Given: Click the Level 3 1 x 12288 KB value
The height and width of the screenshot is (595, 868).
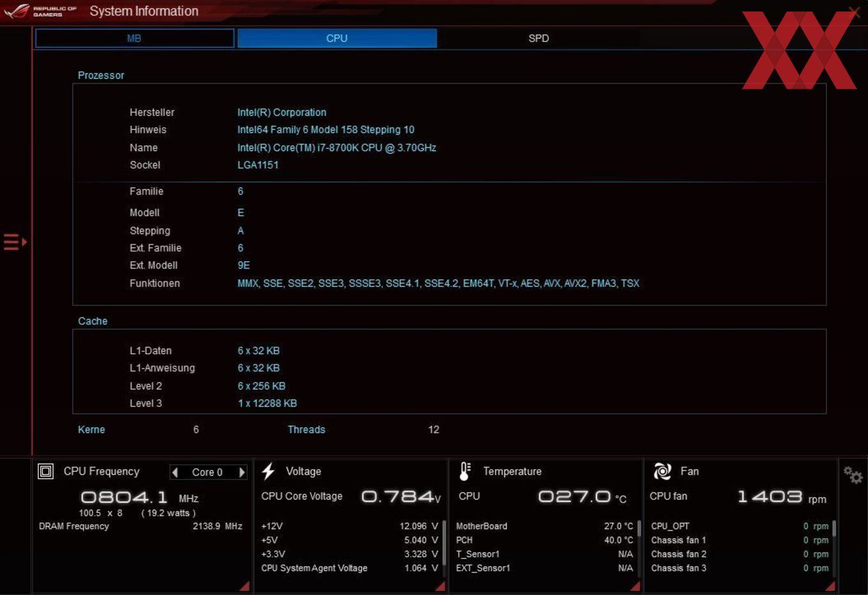Looking at the screenshot, I should [267, 403].
